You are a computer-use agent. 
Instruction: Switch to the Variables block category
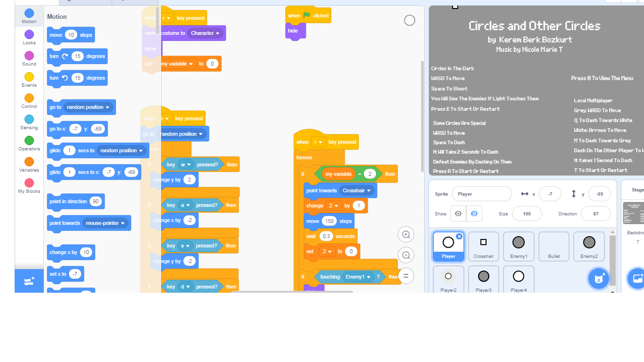pyautogui.click(x=29, y=165)
